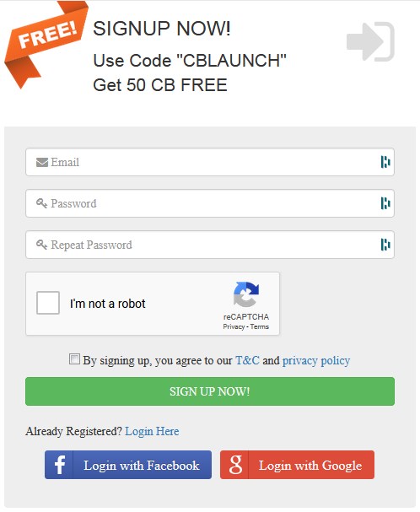Click the key icon in Repeat Password field
Image resolution: width=420 pixels, height=512 pixels.
(x=41, y=245)
